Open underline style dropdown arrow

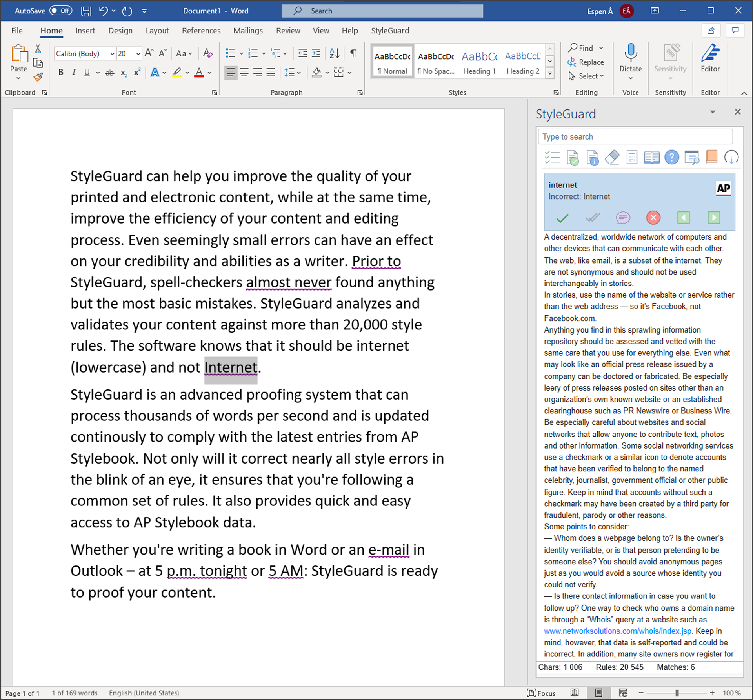pyautogui.click(x=98, y=73)
